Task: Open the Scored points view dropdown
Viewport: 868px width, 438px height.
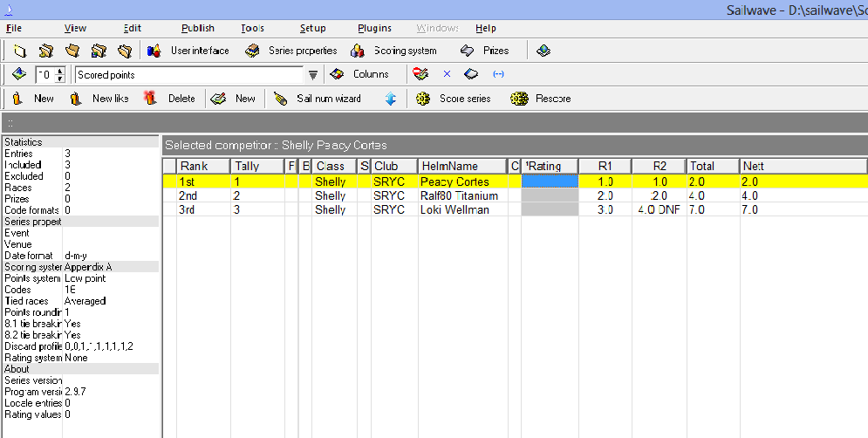Action: (x=312, y=75)
